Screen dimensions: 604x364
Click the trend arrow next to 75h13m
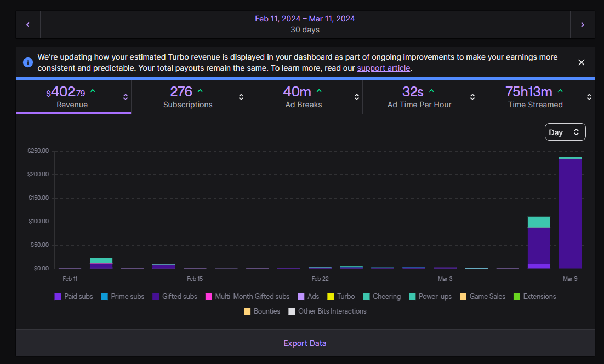[x=560, y=91]
